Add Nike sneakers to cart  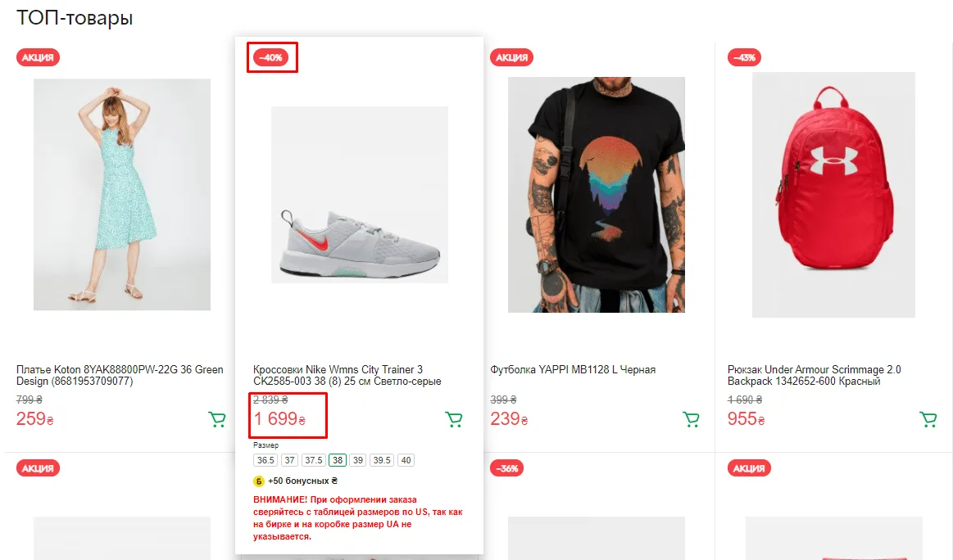[x=454, y=419]
